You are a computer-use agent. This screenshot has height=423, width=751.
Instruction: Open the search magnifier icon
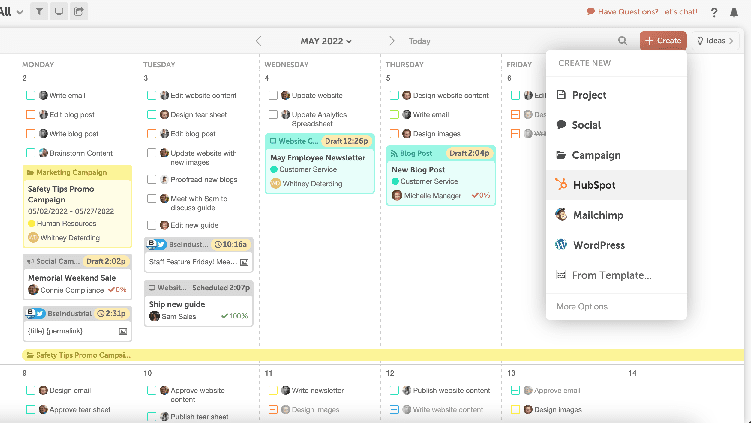pos(622,41)
